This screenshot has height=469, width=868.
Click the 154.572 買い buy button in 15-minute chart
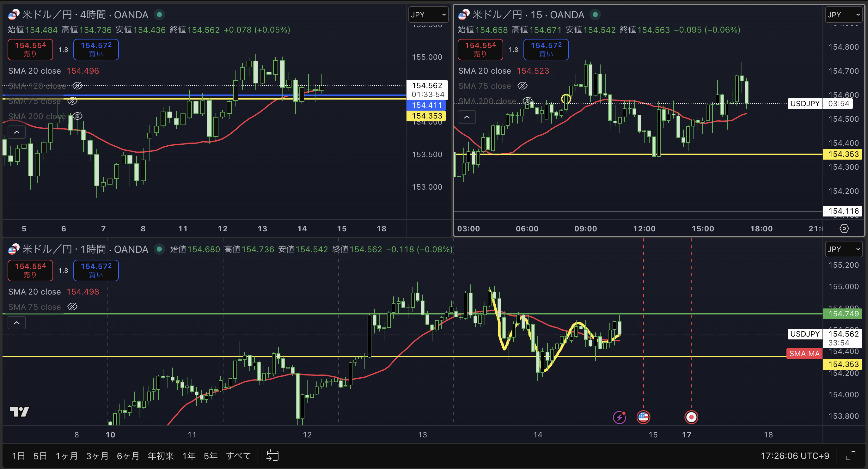[x=546, y=49]
